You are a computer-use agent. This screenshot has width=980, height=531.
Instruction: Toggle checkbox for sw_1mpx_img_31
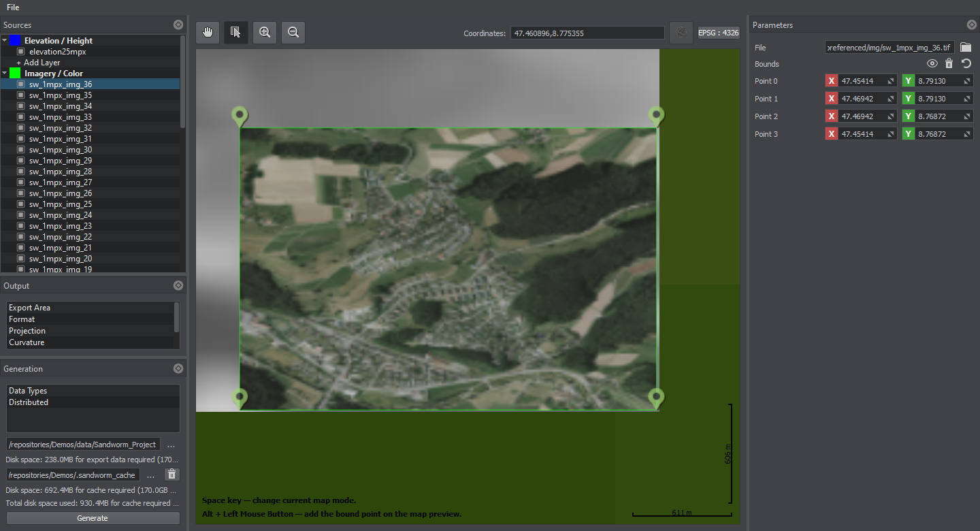tap(21, 139)
